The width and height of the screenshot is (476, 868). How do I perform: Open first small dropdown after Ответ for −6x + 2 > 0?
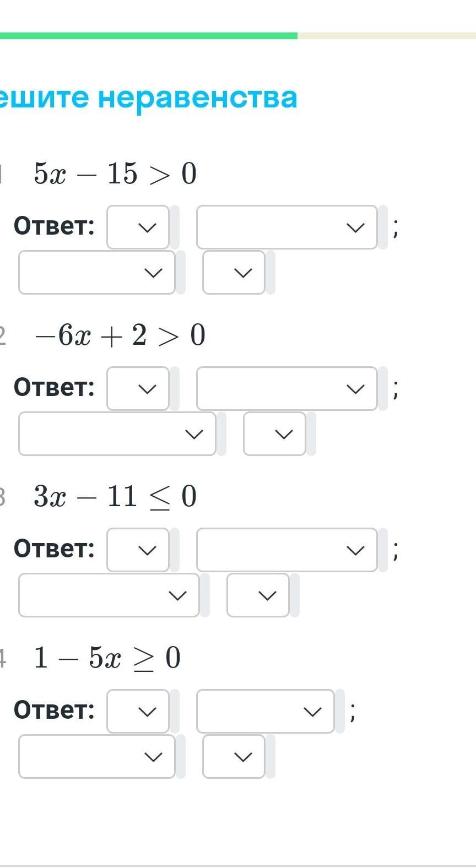pyautogui.click(x=138, y=388)
